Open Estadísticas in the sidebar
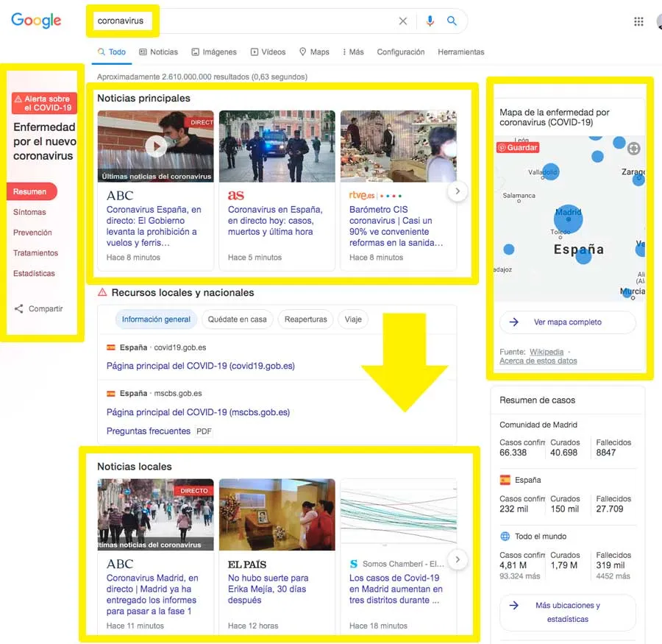The image size is (662, 644). point(34,273)
